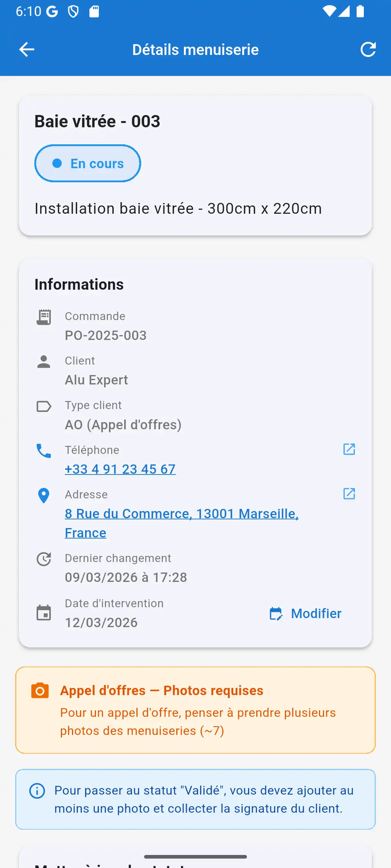The width and height of the screenshot is (391, 868).
Task: Open external link icon beside Téléphone
Action: [349, 449]
